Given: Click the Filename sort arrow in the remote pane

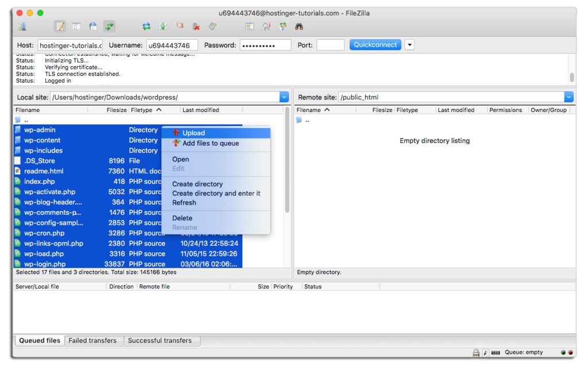Looking at the screenshot, I should (x=327, y=110).
